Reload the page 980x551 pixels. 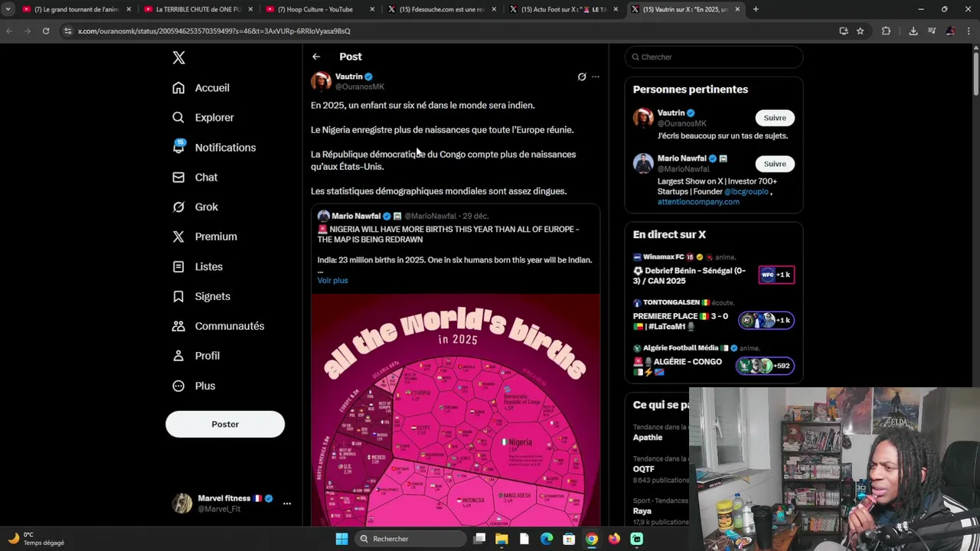46,31
